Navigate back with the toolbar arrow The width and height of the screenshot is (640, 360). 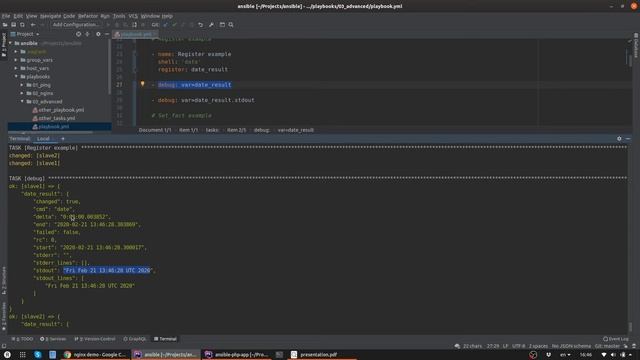coord(33,25)
